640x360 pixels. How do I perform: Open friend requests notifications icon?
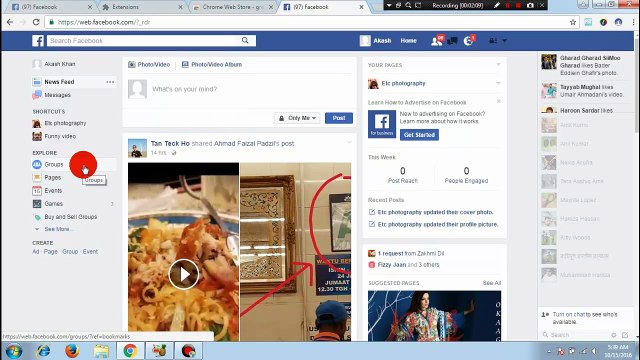click(437, 40)
